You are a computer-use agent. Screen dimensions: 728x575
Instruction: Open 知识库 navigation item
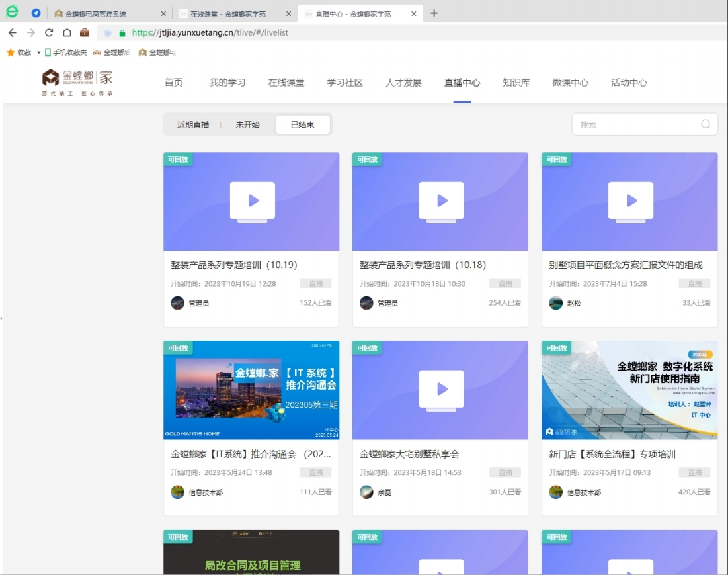click(516, 83)
